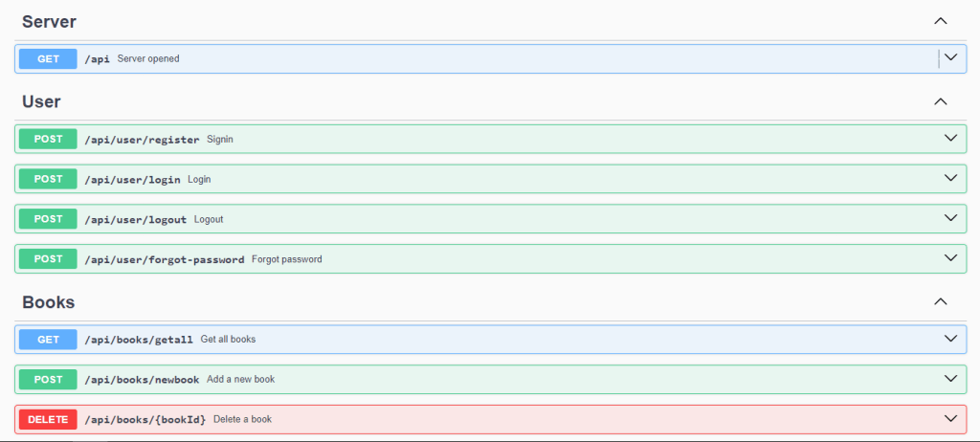This screenshot has width=980, height=442.
Task: Select the Books section heading
Action: [48, 301]
